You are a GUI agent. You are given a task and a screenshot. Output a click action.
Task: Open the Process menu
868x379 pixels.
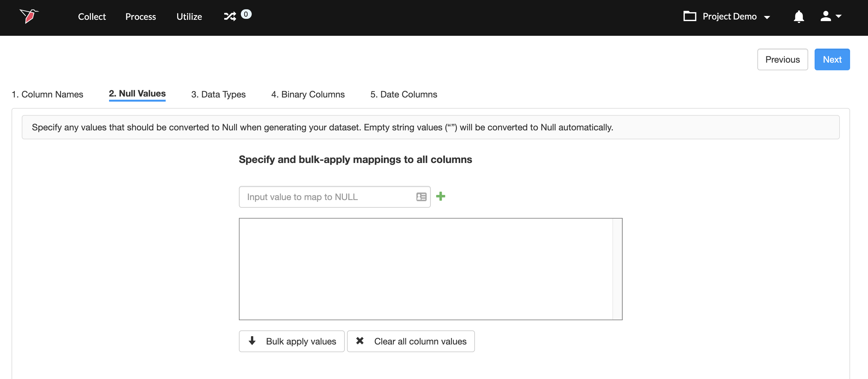click(140, 17)
